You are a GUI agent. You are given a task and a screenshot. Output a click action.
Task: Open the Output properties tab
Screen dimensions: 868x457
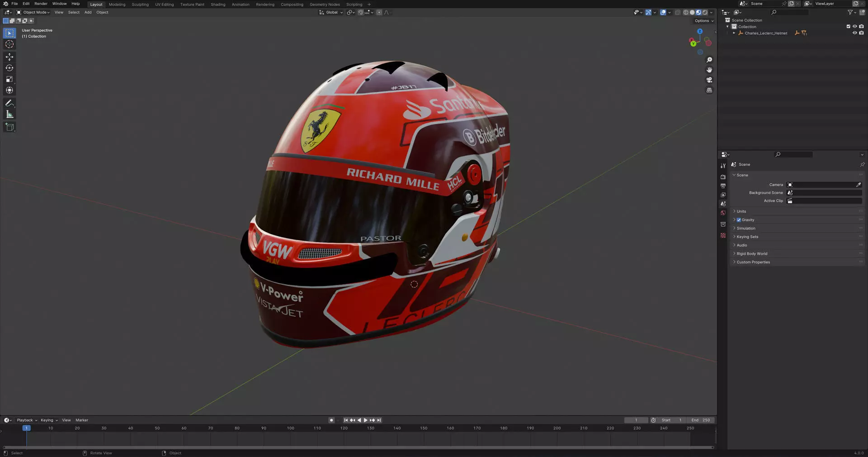(723, 186)
